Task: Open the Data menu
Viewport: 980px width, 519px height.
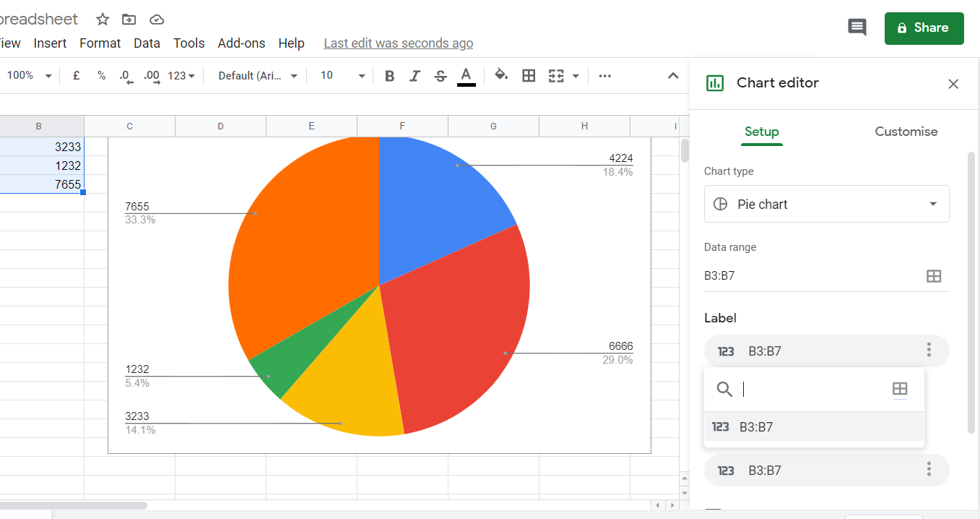Action: pos(147,43)
